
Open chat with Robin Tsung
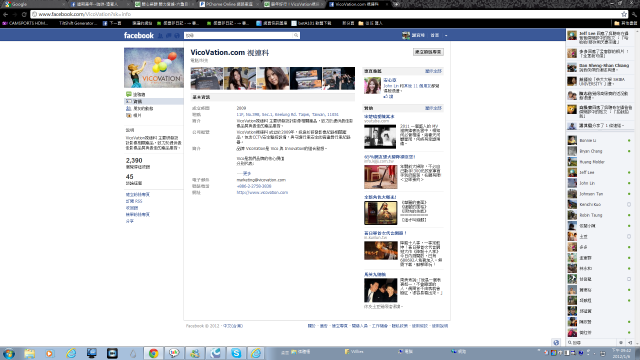(599, 215)
